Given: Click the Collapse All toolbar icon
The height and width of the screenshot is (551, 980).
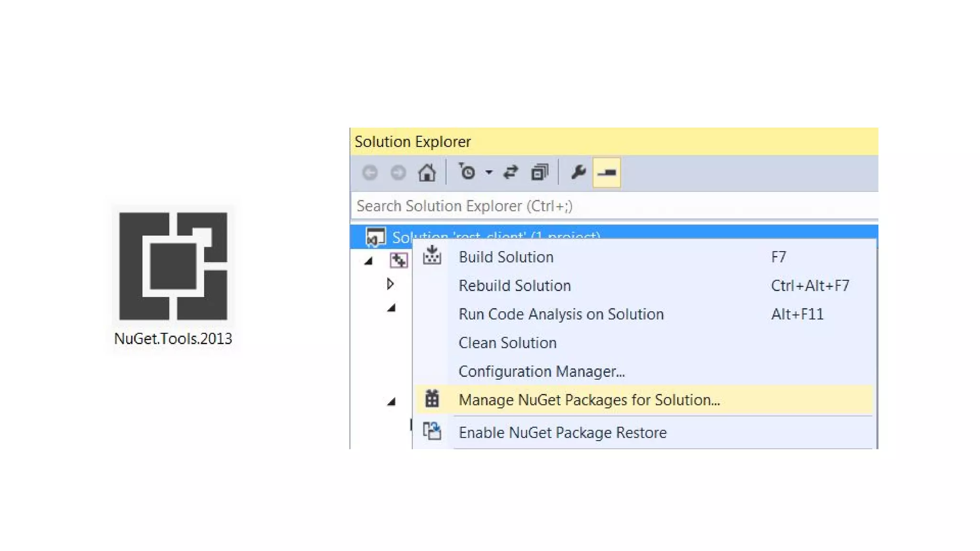Looking at the screenshot, I should [540, 172].
